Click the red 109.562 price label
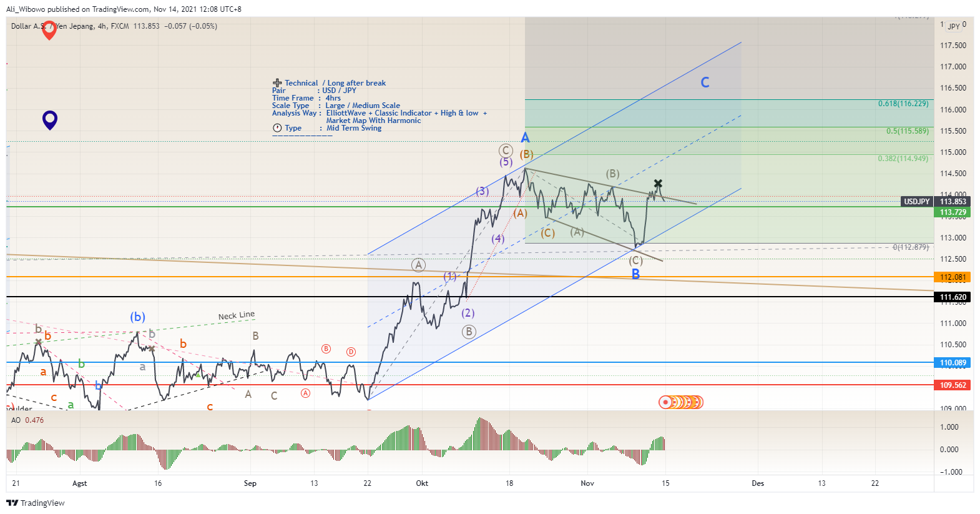This screenshot has height=514, width=980. 953,385
